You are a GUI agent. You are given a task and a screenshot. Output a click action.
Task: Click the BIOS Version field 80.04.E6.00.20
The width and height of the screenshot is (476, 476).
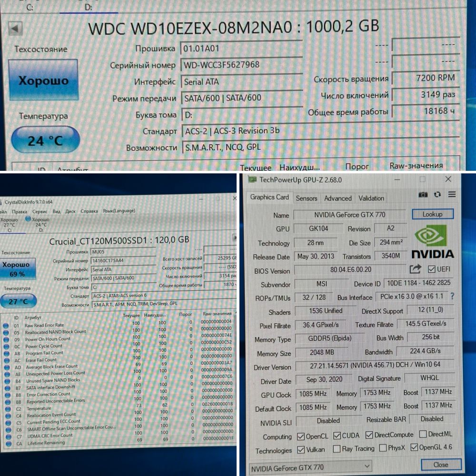point(351,269)
